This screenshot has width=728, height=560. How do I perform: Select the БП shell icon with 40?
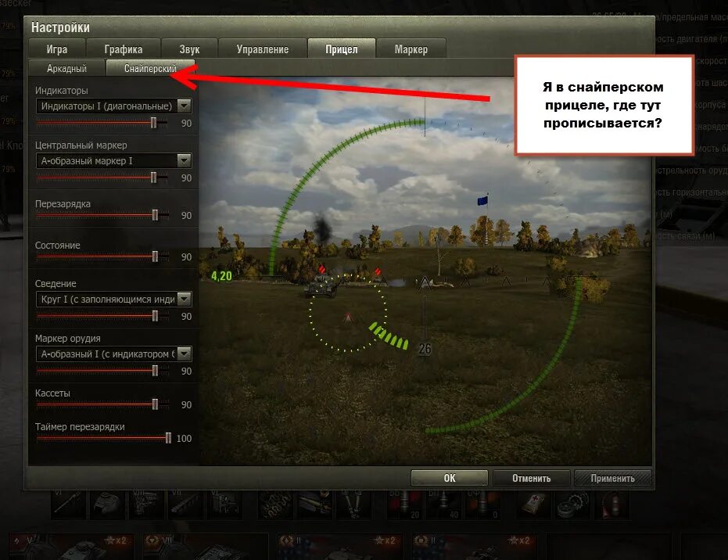[x=443, y=504]
